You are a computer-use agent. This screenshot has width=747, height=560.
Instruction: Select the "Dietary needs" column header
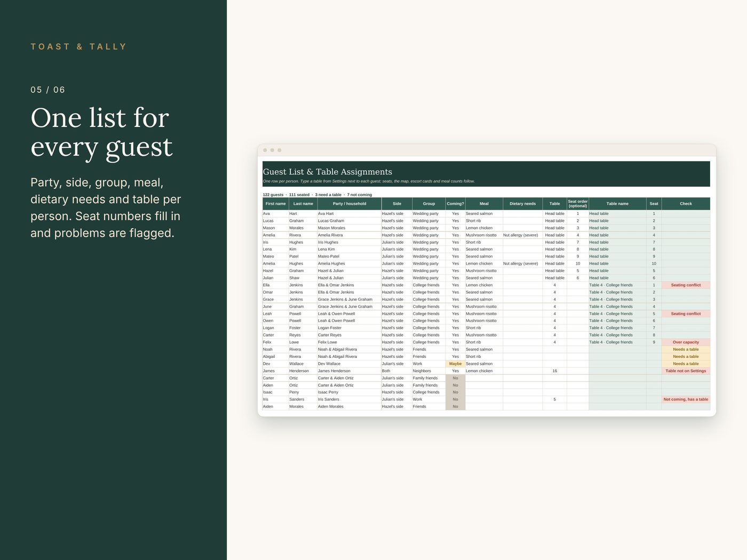[522, 204]
